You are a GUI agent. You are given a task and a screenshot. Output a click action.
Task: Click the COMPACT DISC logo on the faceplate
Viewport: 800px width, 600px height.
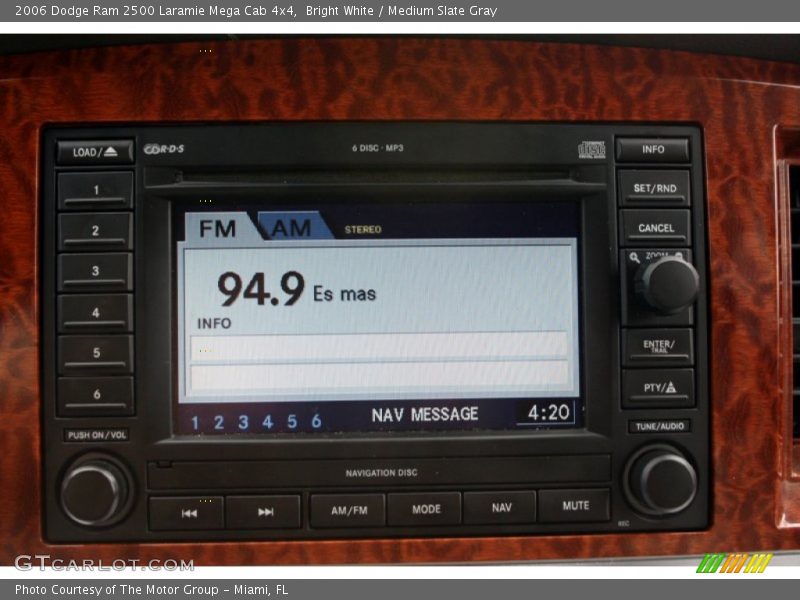592,147
